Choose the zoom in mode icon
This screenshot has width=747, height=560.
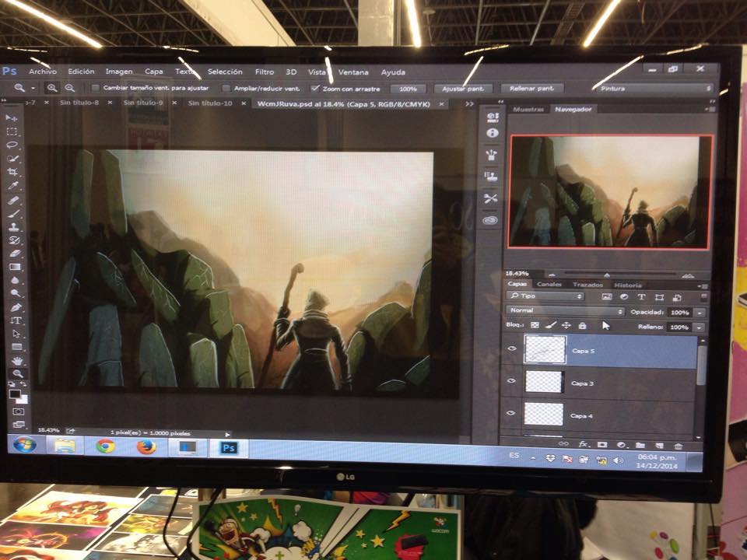[x=52, y=88]
